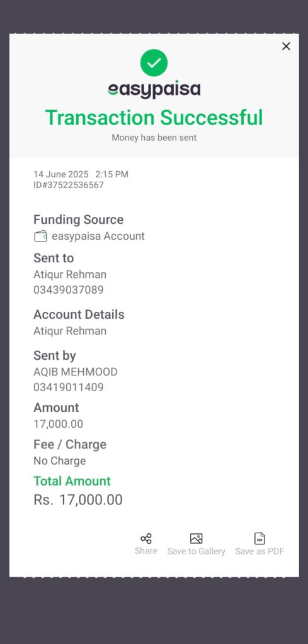Click the No Charge fee text

pos(60,461)
